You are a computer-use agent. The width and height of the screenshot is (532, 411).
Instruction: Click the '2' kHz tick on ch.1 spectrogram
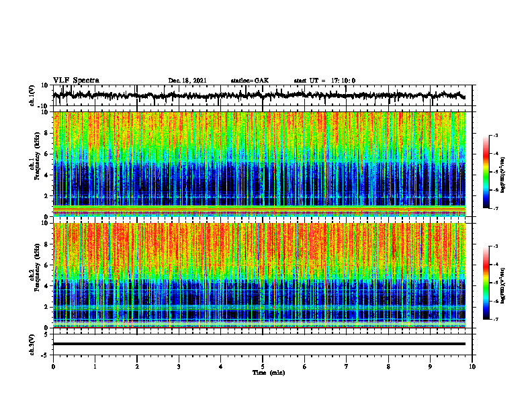(46, 195)
